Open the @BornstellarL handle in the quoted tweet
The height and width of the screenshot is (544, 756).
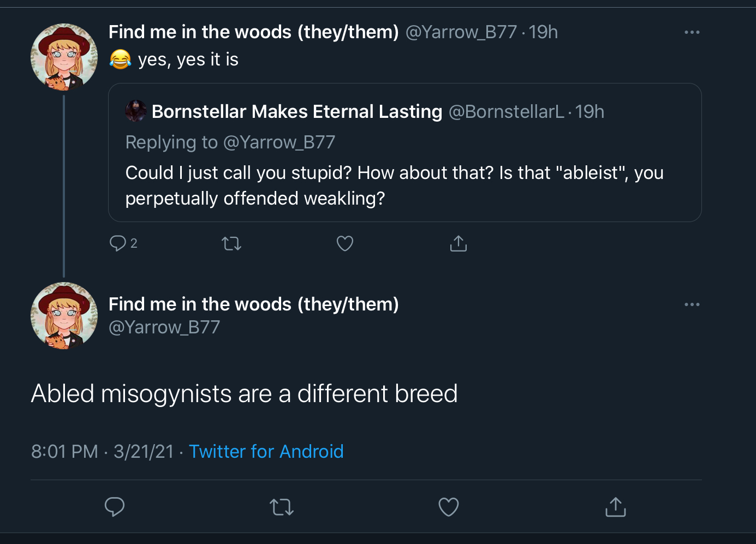tap(507, 112)
